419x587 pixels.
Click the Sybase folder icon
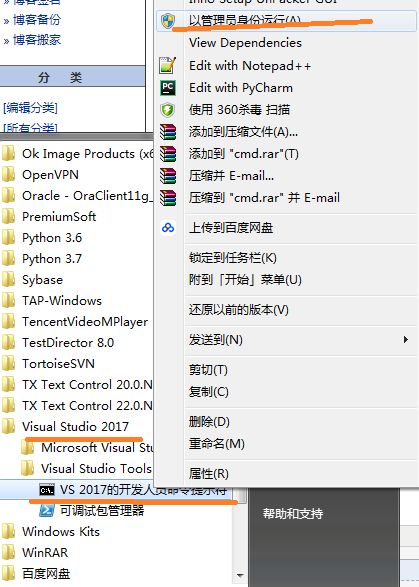pos(8,280)
